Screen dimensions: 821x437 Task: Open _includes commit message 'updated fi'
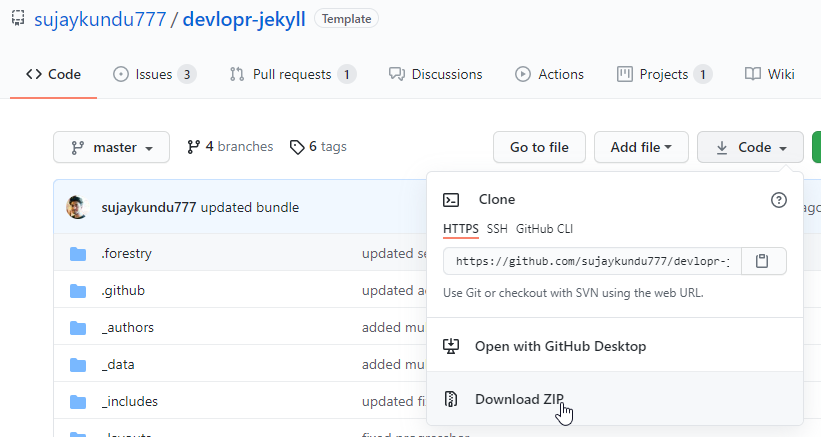tap(394, 401)
